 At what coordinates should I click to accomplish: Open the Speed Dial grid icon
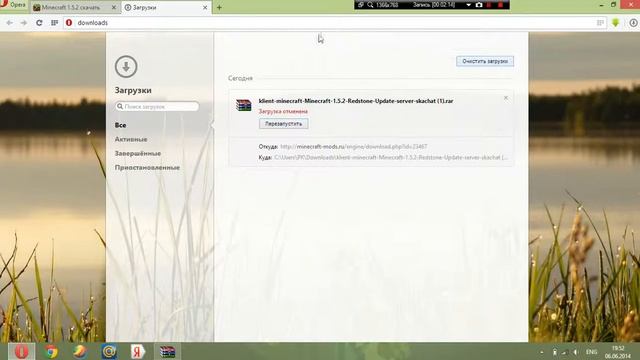[x=54, y=23]
